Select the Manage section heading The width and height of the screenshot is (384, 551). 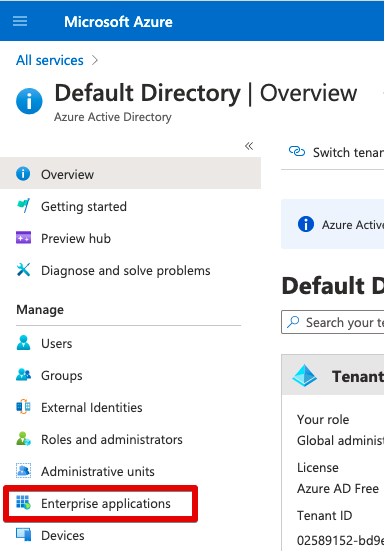pos(40,310)
